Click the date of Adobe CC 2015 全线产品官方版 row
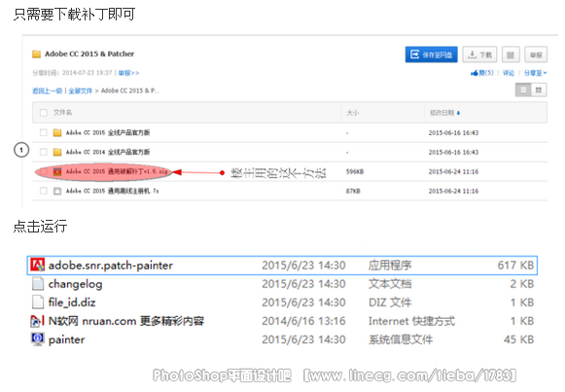The height and width of the screenshot is (392, 565). 453,132
